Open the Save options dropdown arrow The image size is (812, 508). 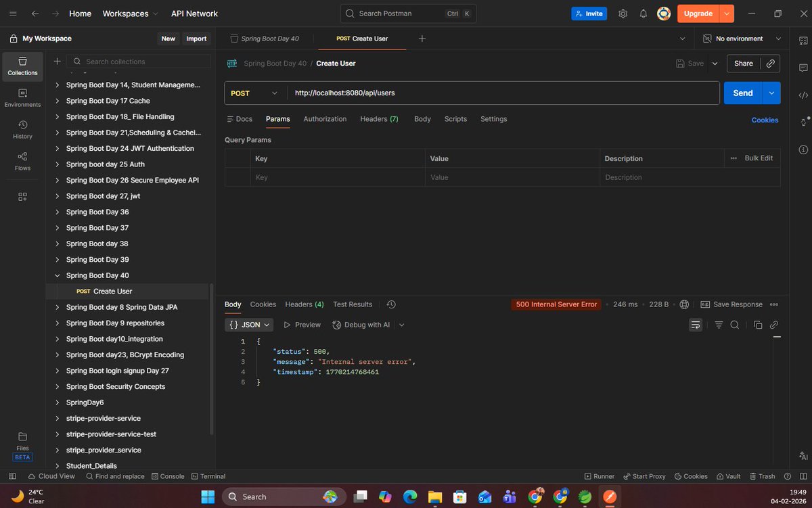point(715,64)
